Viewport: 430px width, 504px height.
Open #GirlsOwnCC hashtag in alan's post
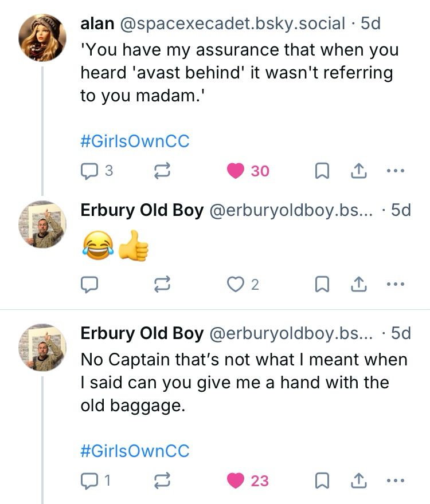[x=135, y=141]
